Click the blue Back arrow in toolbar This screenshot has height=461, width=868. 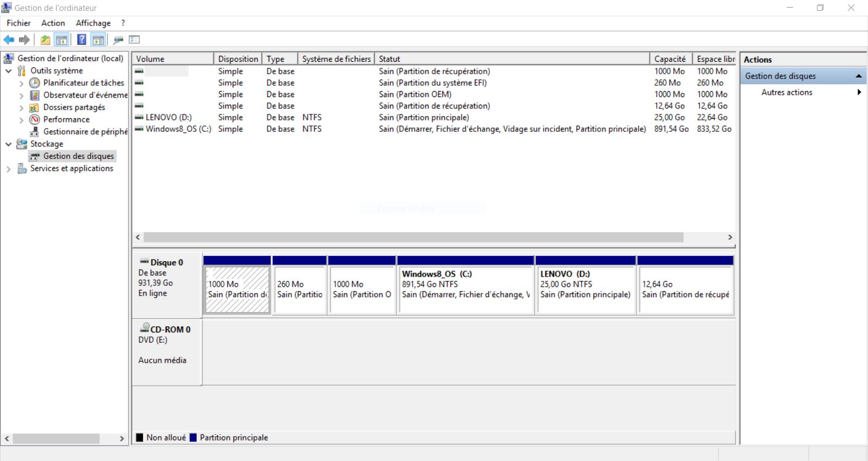pos(9,40)
